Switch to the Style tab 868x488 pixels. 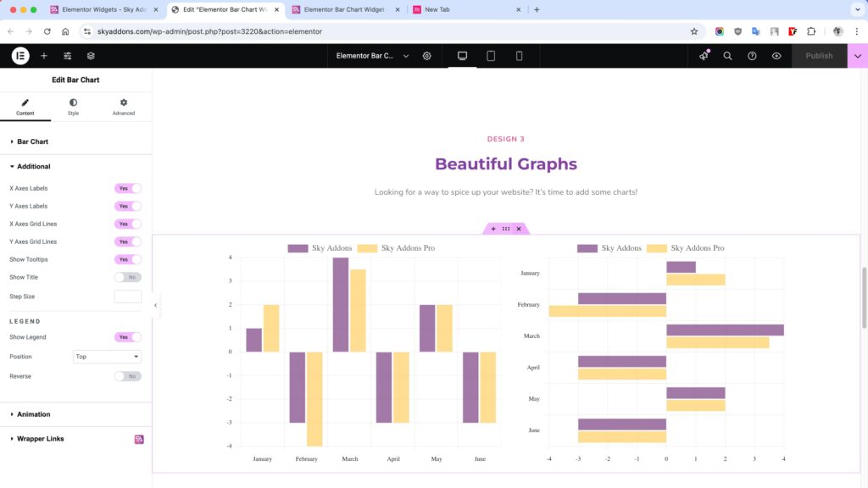73,107
